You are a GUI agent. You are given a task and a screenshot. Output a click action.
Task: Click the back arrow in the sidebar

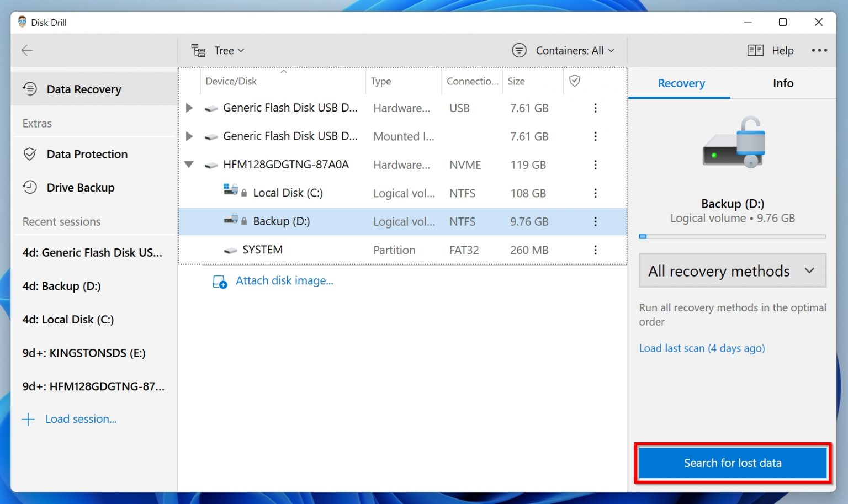point(26,50)
